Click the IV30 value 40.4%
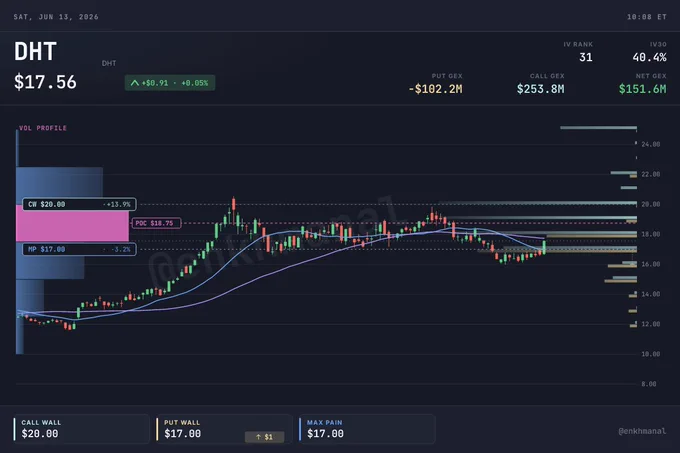This screenshot has height=453, width=680. tap(649, 57)
